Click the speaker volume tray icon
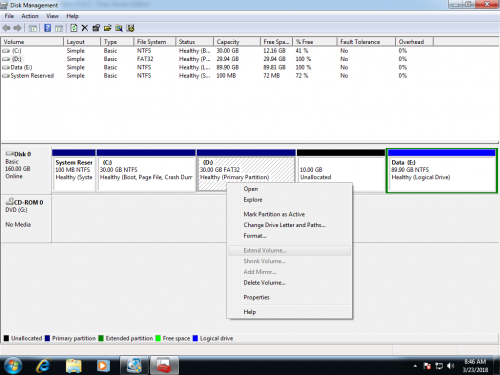500x375 pixels. [451, 366]
